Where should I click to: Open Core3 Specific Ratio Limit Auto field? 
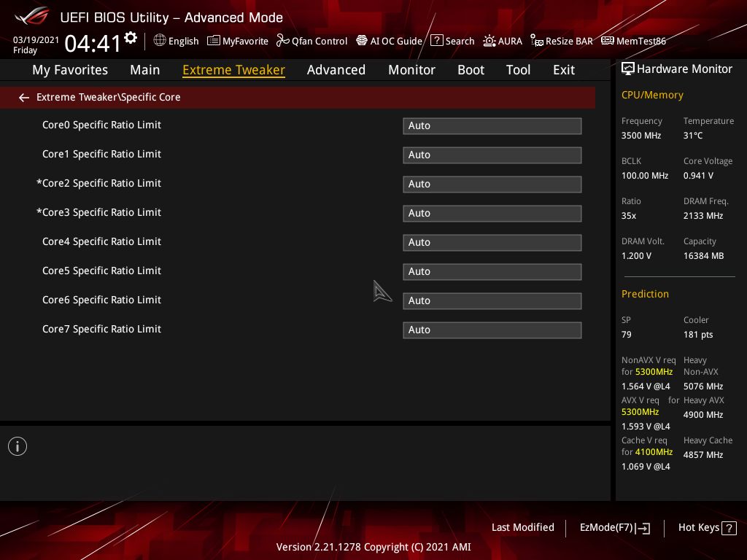point(492,214)
